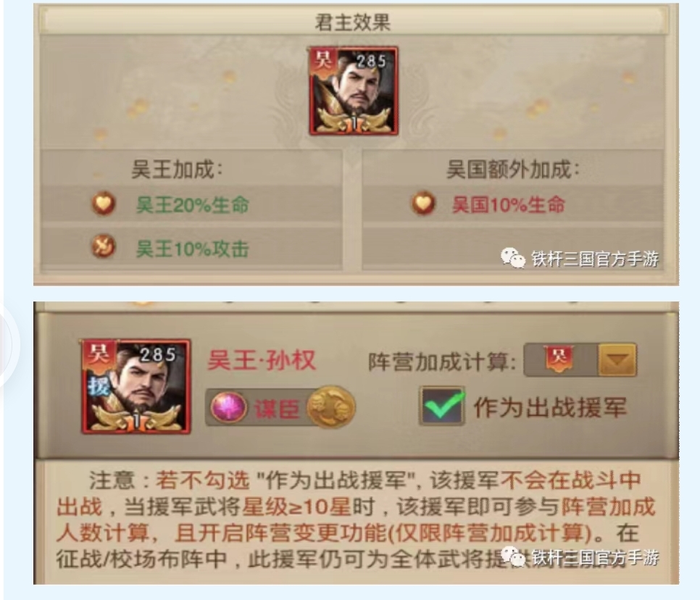Screen dimensions: 700x600
Task: Click the 阵营加成计算 faction selection field
Action: pos(580,360)
